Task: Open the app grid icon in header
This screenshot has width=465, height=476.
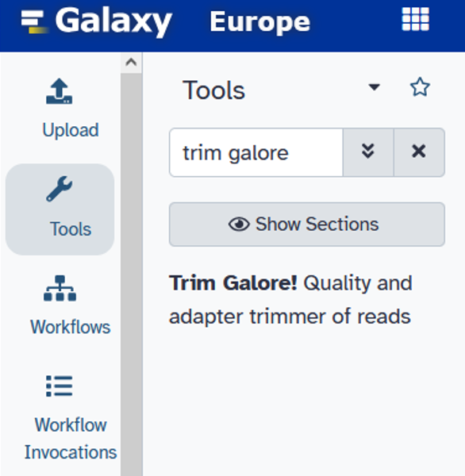Action: click(415, 19)
